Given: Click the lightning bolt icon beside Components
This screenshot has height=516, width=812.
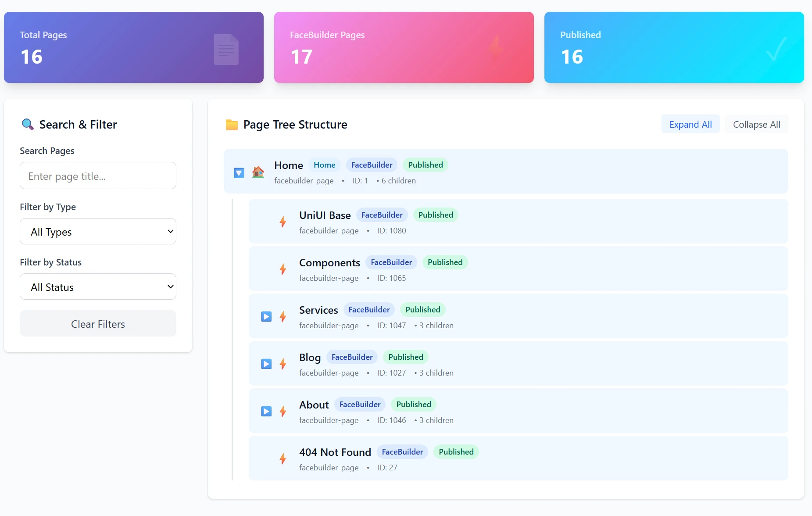Looking at the screenshot, I should 283,269.
